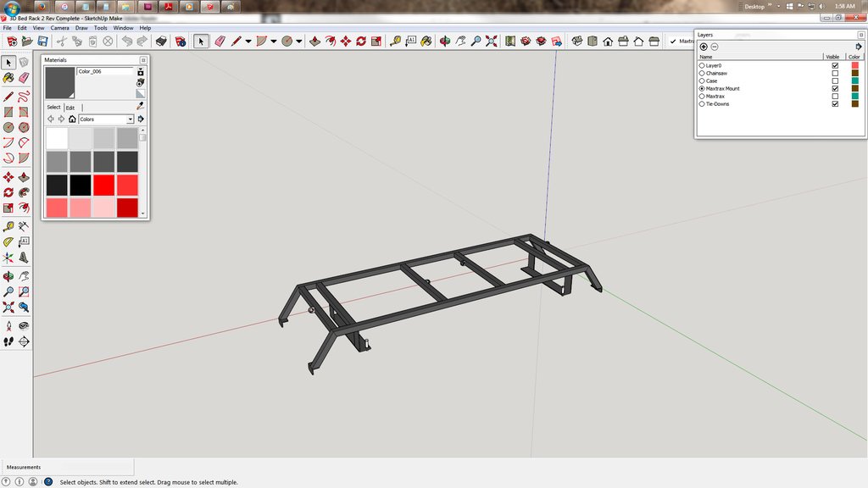Open a file using the folder icon
The height and width of the screenshot is (488, 868).
26,41
